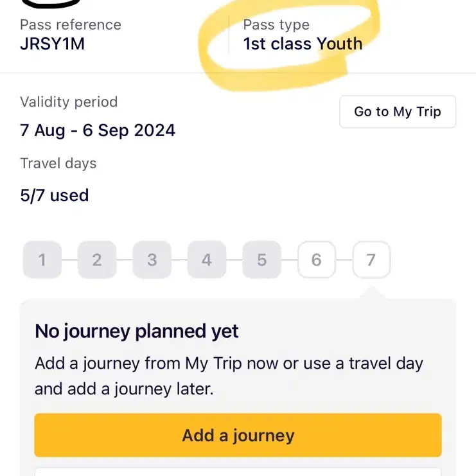Tap the 1st class Youth pass type
This screenshot has height=476, width=476.
tap(303, 44)
